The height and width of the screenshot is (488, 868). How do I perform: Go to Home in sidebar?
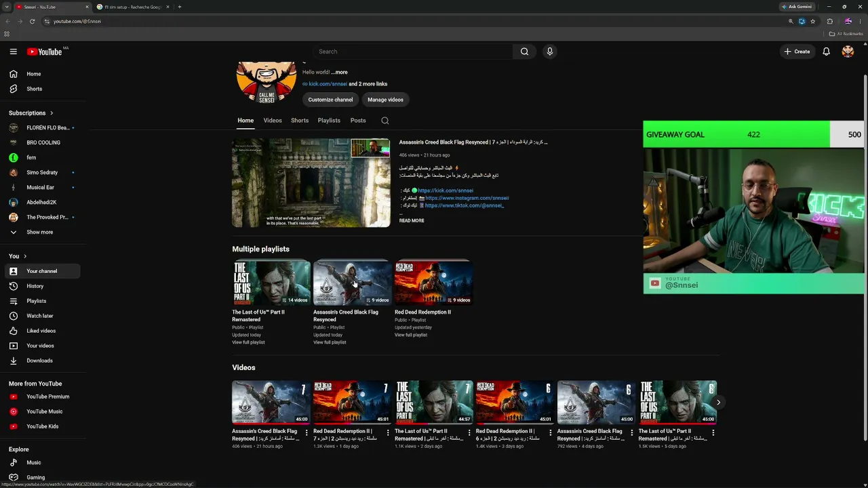(x=42, y=74)
